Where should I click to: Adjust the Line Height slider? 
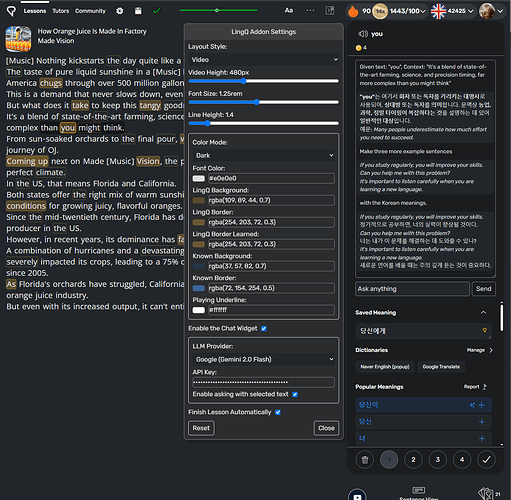coord(263,123)
